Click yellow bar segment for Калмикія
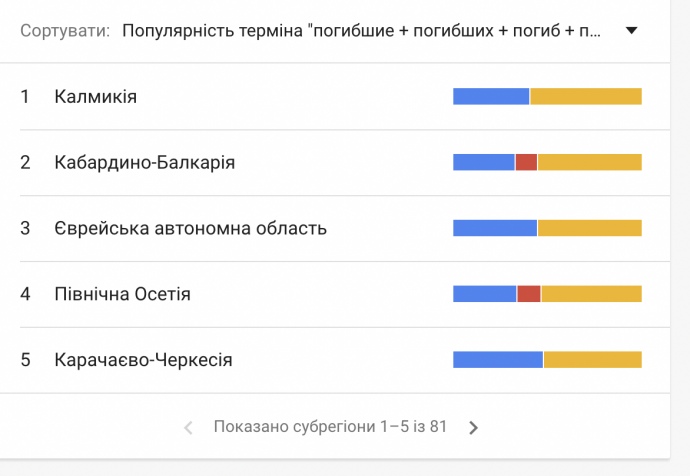The image size is (690, 476). click(586, 97)
